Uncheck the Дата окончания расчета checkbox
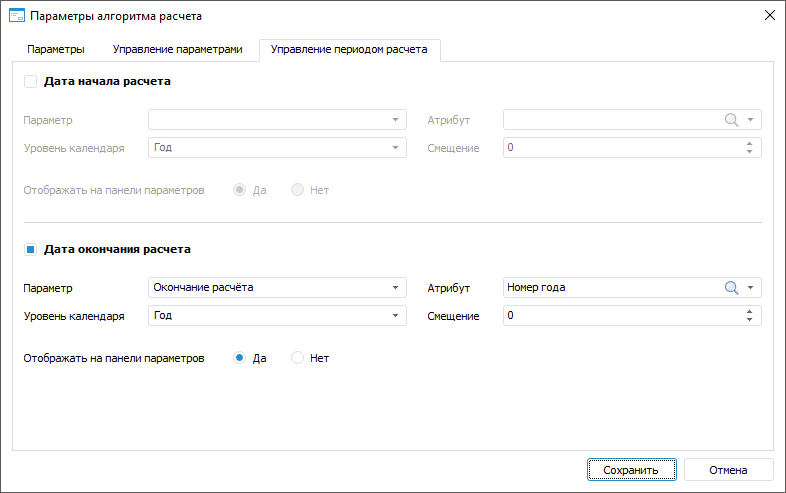 tap(30, 250)
